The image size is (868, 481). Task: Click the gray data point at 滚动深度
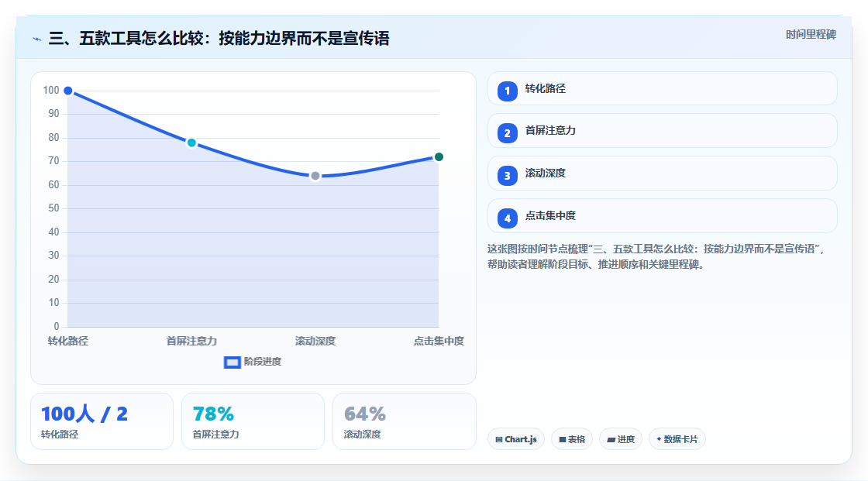coord(315,176)
